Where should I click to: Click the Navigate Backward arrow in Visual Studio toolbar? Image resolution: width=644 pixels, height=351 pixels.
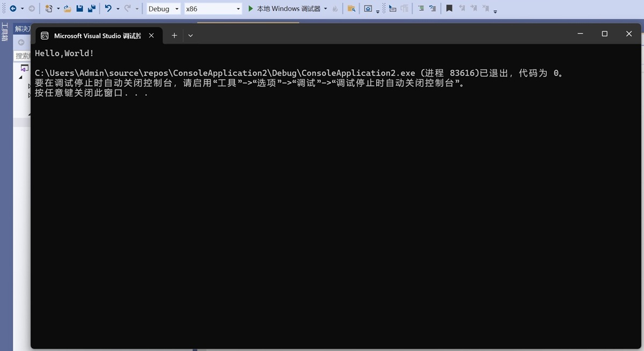click(13, 9)
